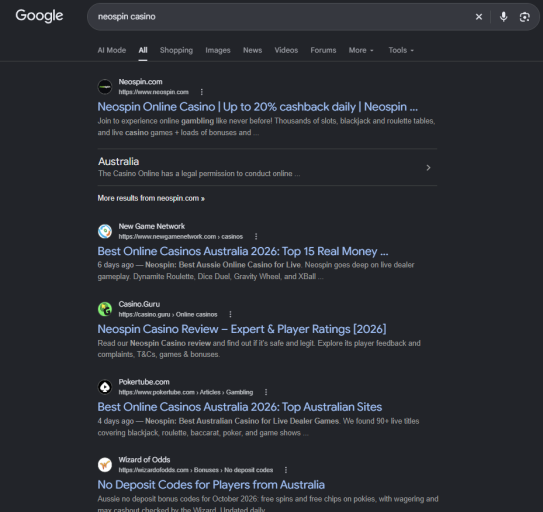Open Search by image camera icon
543x512 pixels.
pyautogui.click(x=524, y=17)
